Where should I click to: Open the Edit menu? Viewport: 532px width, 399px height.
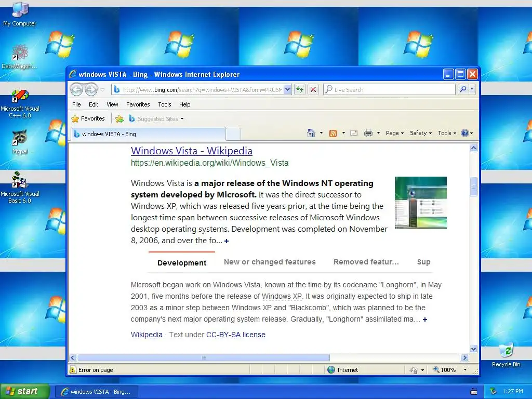coord(94,104)
